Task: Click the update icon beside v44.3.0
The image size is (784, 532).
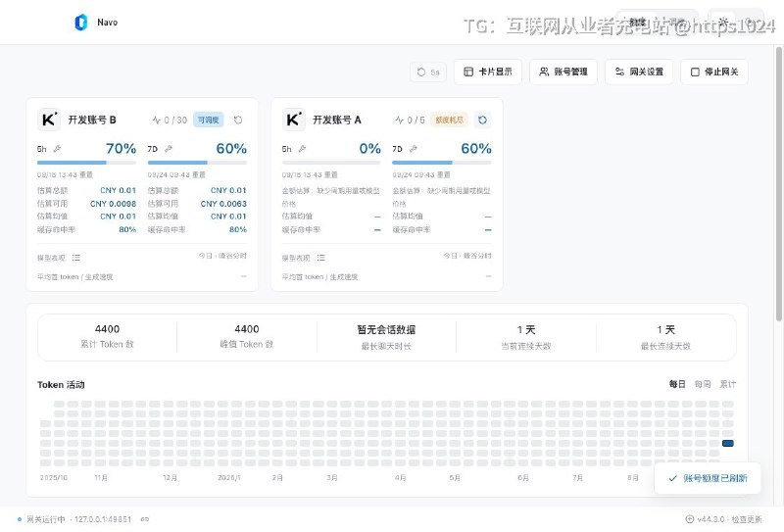Action: pos(690,519)
